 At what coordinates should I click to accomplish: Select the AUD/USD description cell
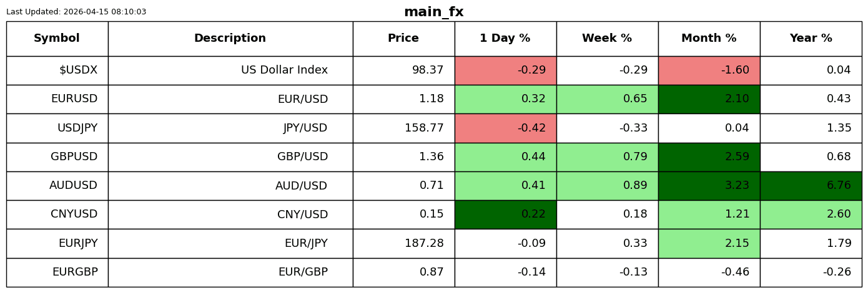[x=230, y=186]
